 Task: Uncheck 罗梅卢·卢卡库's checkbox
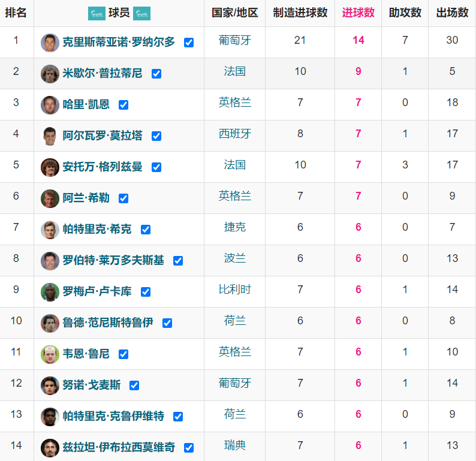pos(146,292)
